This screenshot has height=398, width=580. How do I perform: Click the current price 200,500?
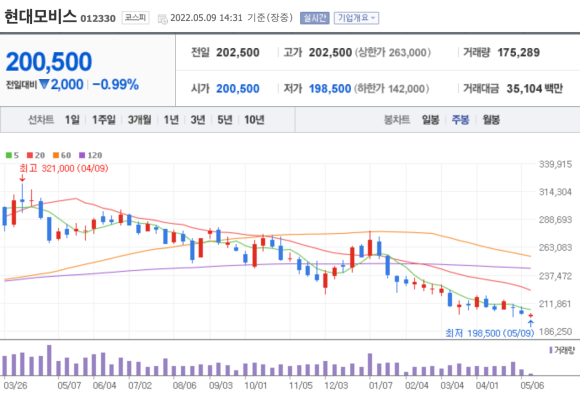[49, 61]
